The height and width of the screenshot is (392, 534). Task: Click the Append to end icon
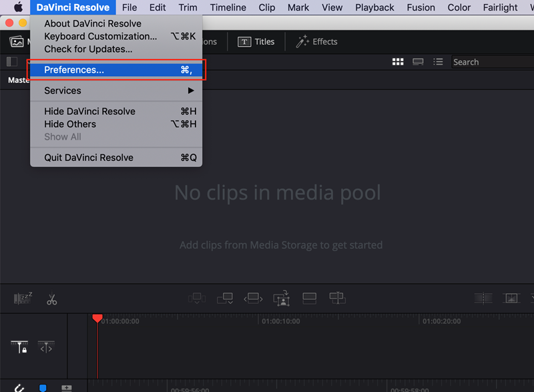225,299
